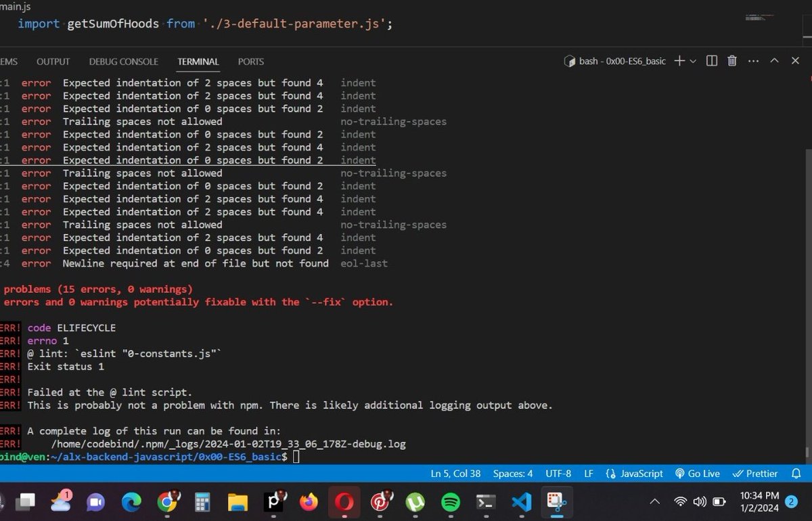Change end of line sequence LF
Screen dimensions: 812x521
[589, 474]
